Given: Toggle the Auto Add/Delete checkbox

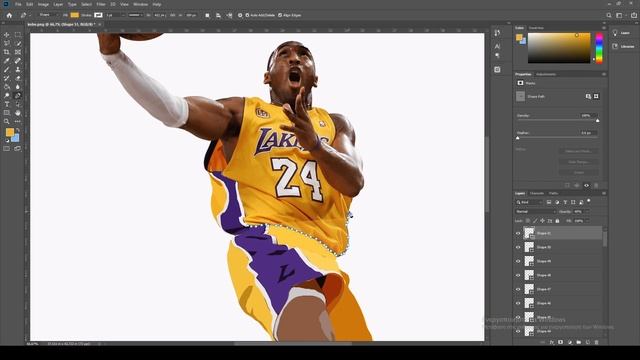Looking at the screenshot, I should pos(247,15).
